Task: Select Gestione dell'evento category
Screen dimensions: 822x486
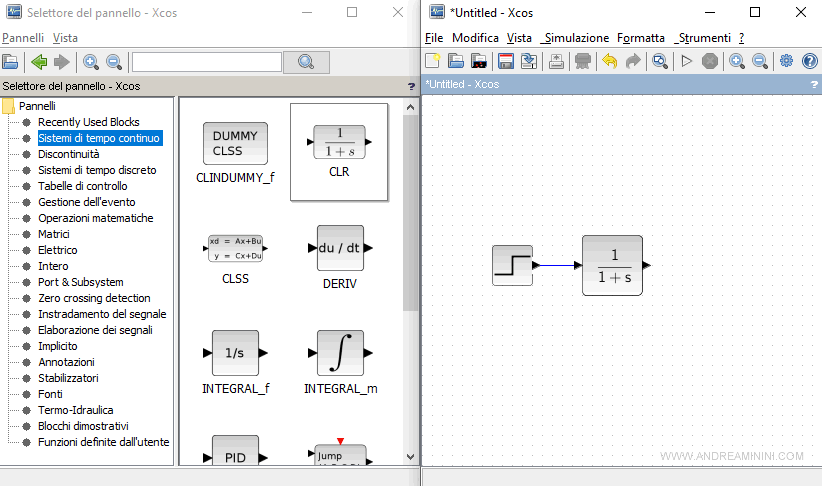Action: pyautogui.click(x=86, y=202)
